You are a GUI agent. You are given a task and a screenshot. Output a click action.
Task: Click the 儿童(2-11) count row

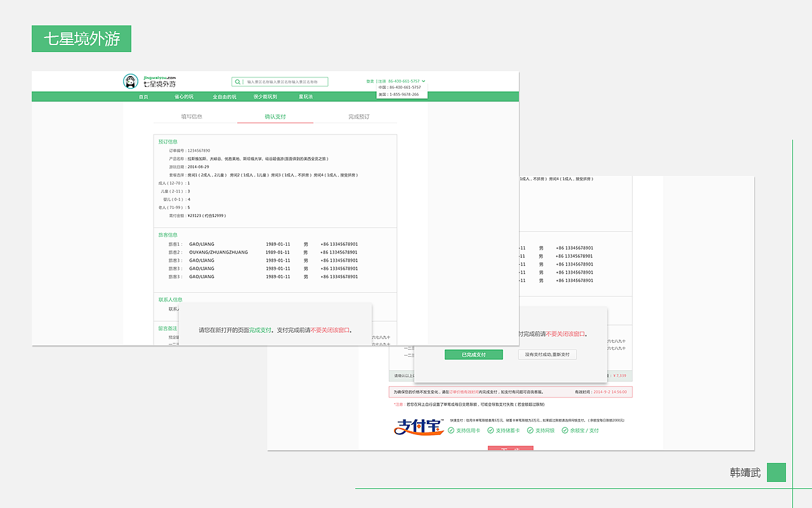(175, 191)
